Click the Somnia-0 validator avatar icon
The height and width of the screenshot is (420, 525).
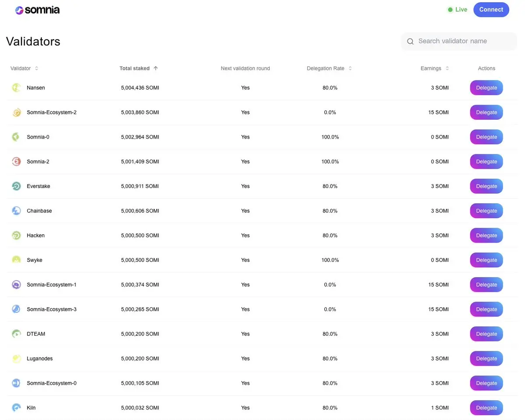click(x=16, y=137)
